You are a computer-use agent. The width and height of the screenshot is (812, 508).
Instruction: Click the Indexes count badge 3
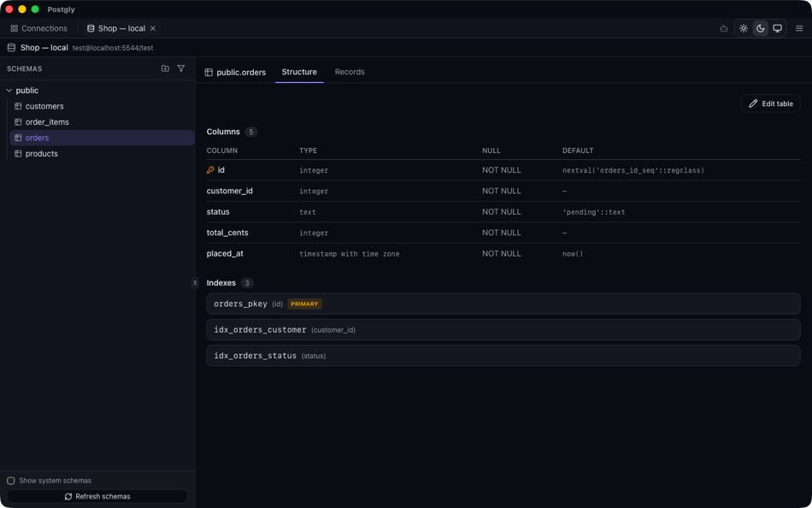(x=247, y=283)
